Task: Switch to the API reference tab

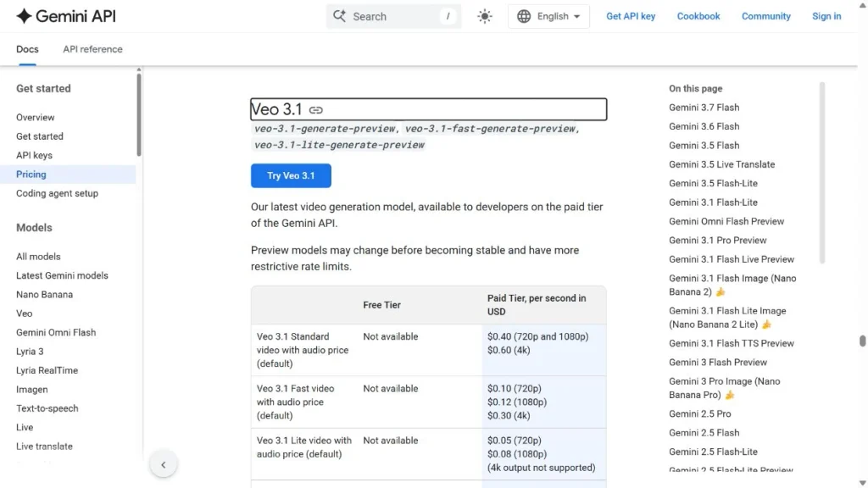Action: coord(92,49)
